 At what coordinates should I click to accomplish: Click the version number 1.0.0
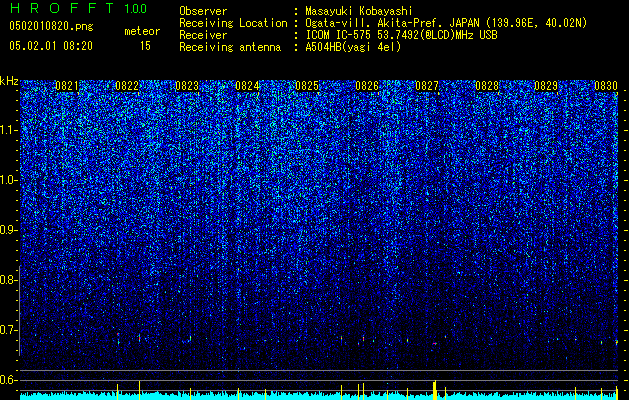tap(136, 8)
